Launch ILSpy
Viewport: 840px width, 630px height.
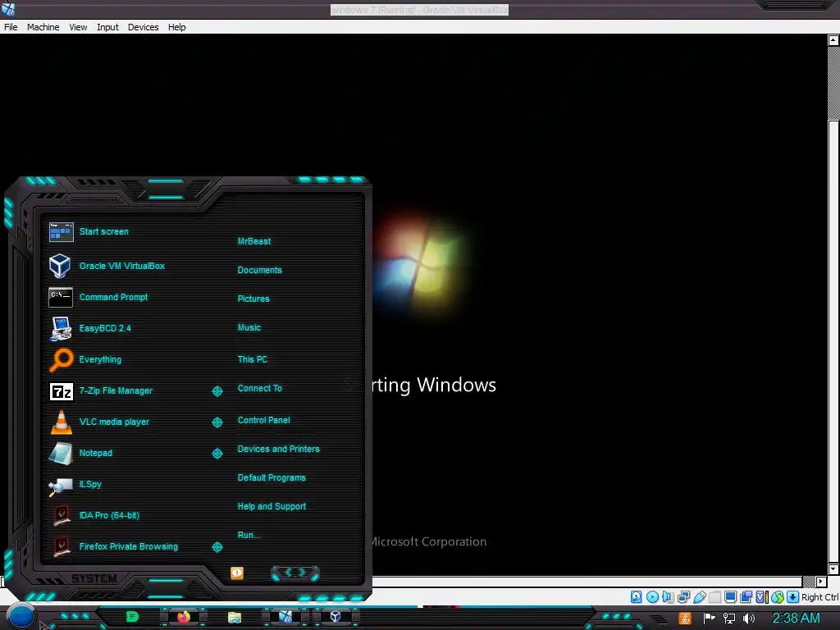coord(75,484)
